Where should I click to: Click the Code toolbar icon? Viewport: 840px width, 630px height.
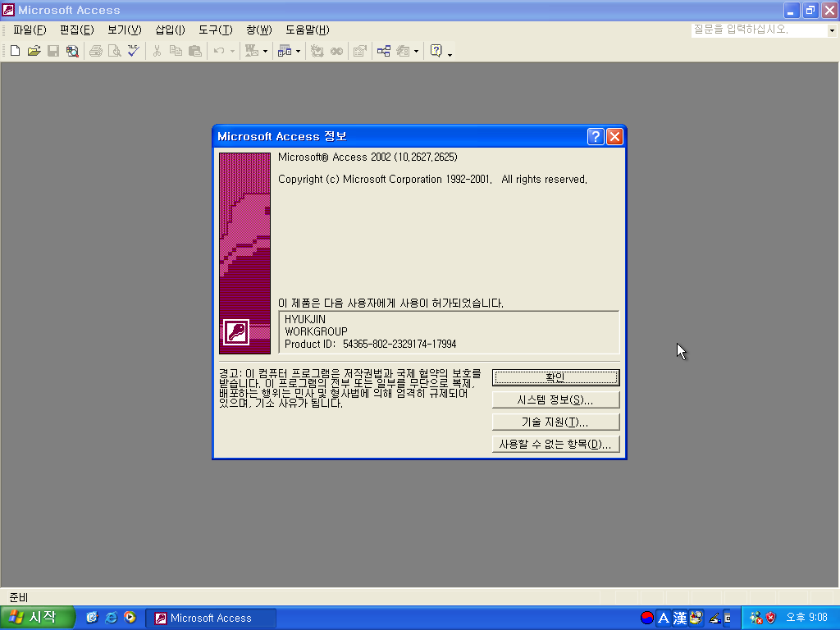[317, 51]
